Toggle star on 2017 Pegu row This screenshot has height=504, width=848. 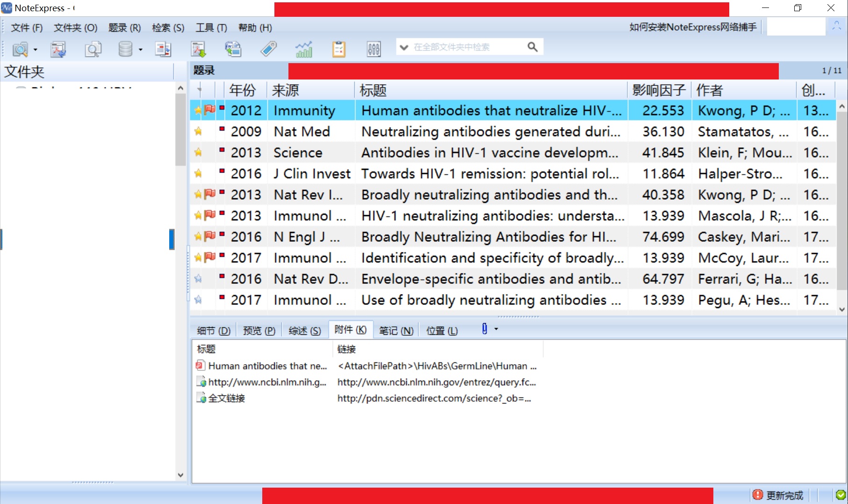coord(198,300)
